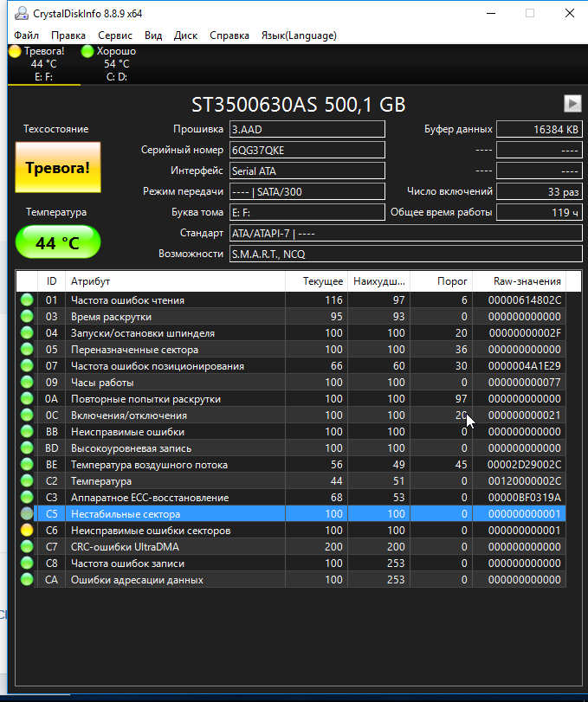
Task: Click status icon of Частота ошибок записи
Action: [27, 563]
